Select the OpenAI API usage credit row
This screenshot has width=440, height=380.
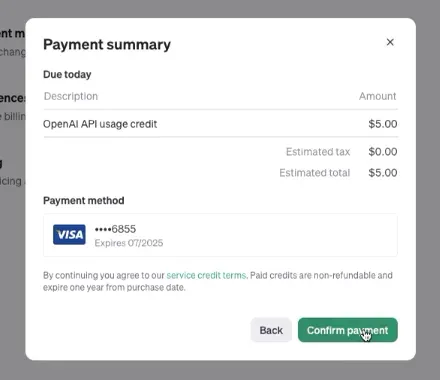[220, 124]
